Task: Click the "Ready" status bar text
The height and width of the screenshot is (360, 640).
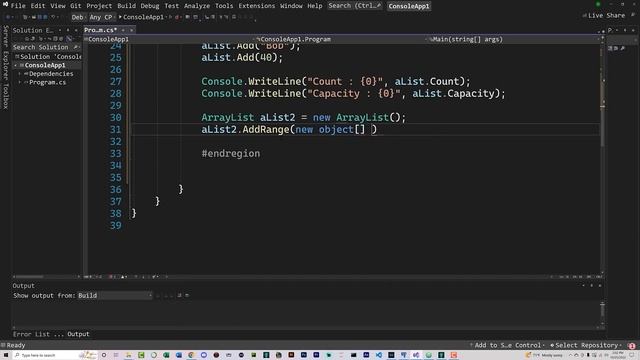Action: 16,345
